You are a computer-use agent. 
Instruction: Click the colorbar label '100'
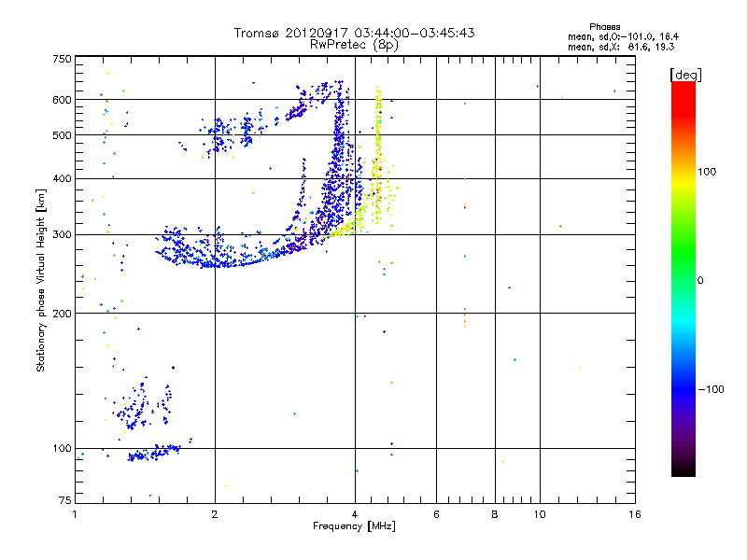coord(707,172)
